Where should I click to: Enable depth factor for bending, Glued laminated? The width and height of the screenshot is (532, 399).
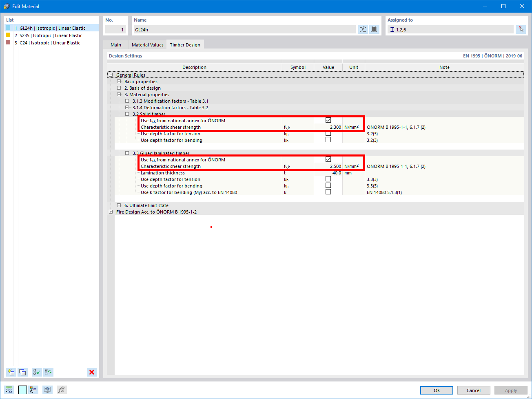328,185
